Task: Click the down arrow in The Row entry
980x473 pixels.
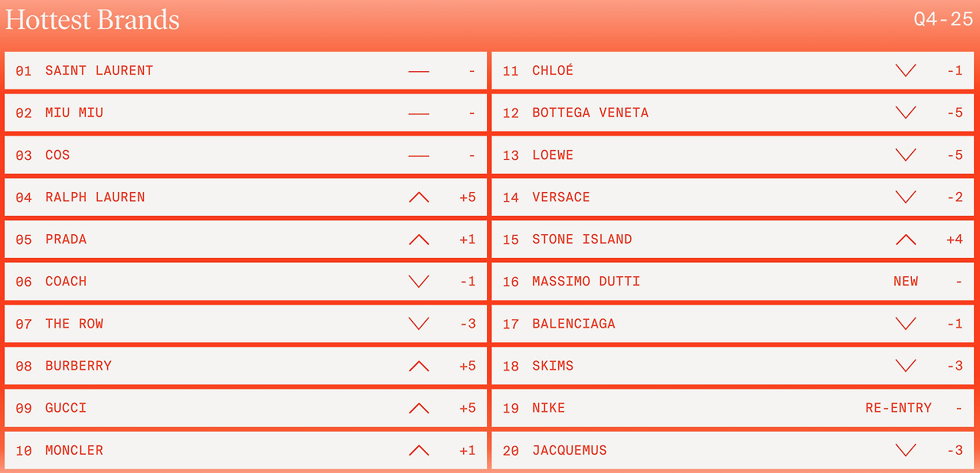Action: (419, 323)
